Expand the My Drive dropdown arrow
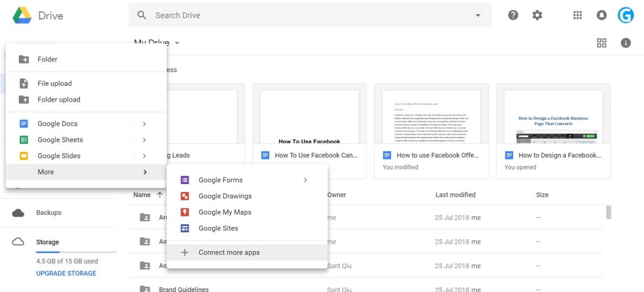The width and height of the screenshot is (644, 292). coord(177,43)
